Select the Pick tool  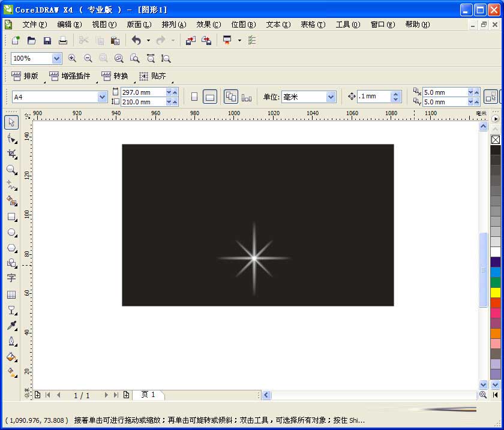point(11,122)
